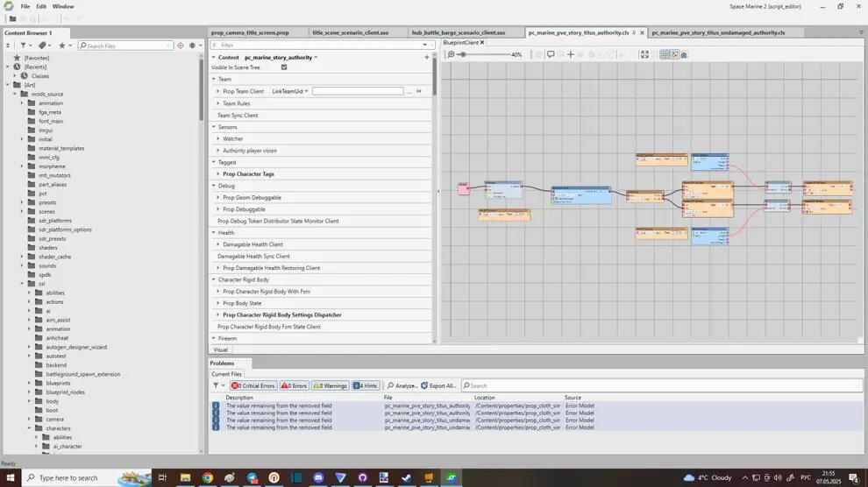Open the view options icon beside target icon
Screen dimensions: 868x487
tap(193, 46)
